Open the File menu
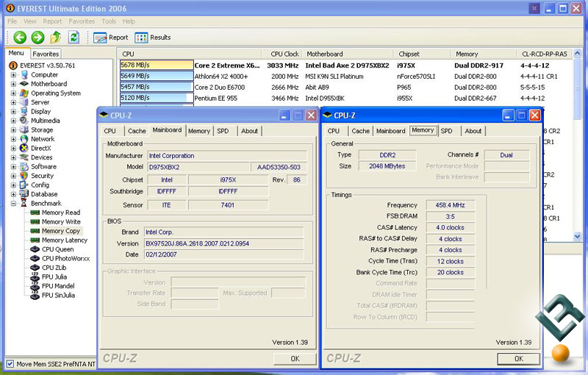The image size is (588, 375). coord(12,21)
